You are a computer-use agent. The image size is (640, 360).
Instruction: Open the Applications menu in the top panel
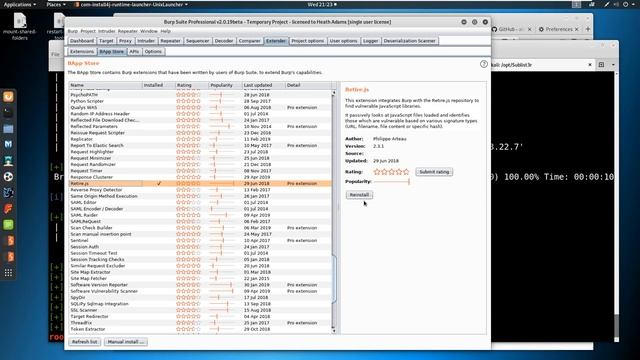point(20,4)
